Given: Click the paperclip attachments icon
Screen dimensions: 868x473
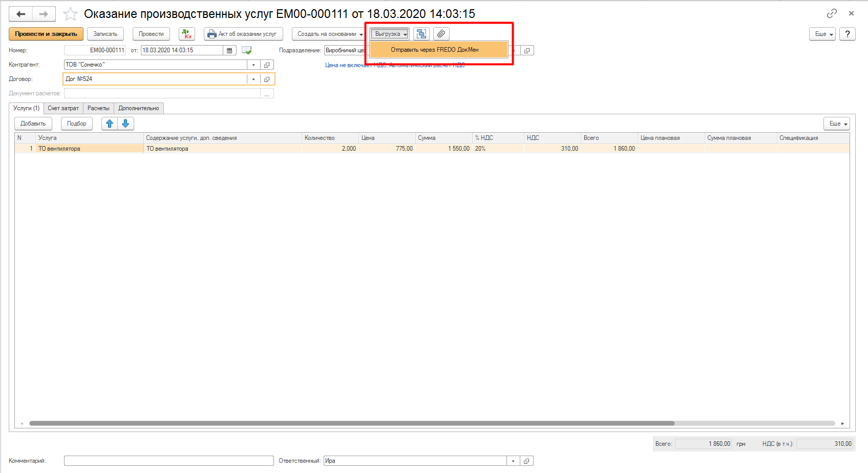Looking at the screenshot, I should click(x=441, y=34).
